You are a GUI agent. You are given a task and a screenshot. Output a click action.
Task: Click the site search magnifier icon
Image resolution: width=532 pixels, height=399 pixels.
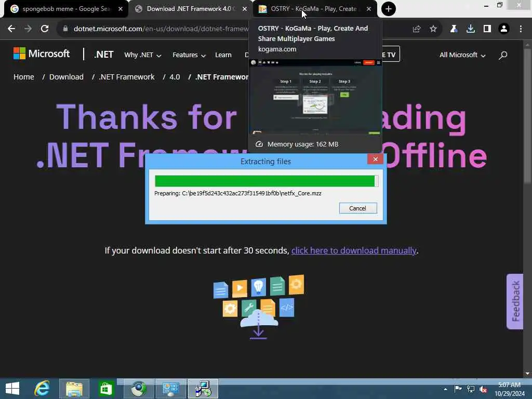pyautogui.click(x=503, y=55)
